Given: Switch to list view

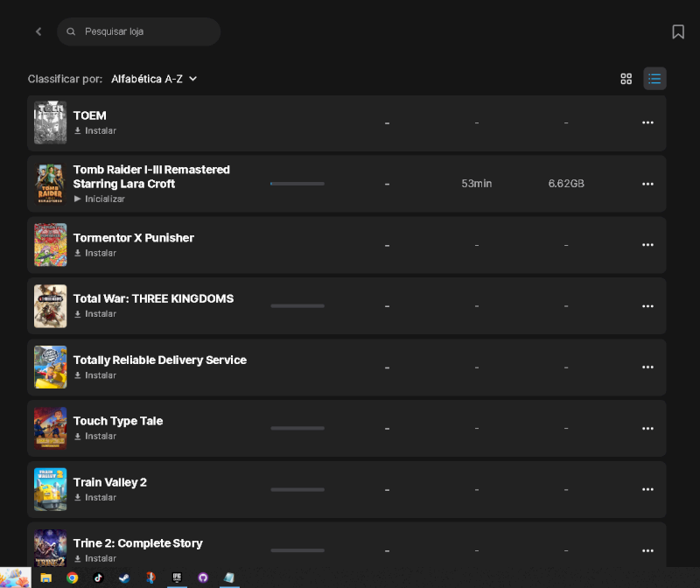Looking at the screenshot, I should click(x=654, y=79).
